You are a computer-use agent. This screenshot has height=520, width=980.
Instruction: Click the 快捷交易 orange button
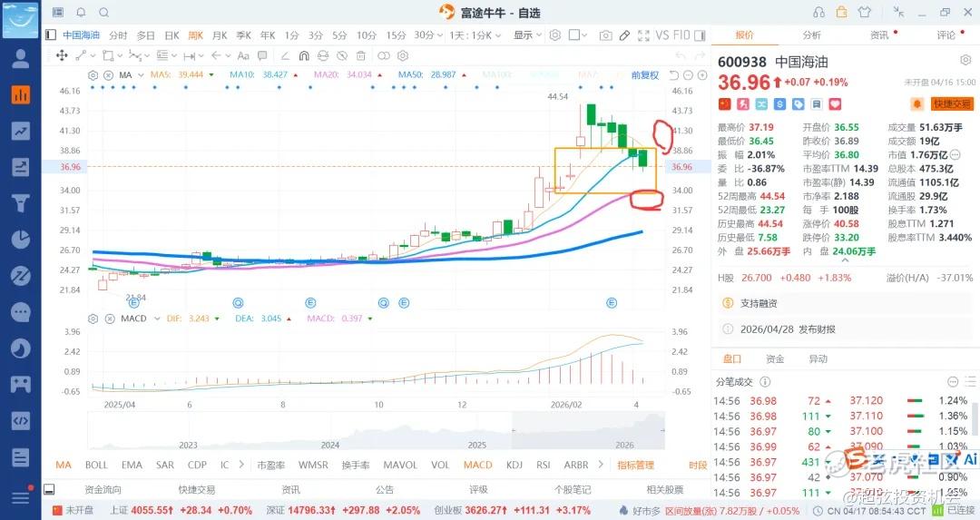pos(952,103)
